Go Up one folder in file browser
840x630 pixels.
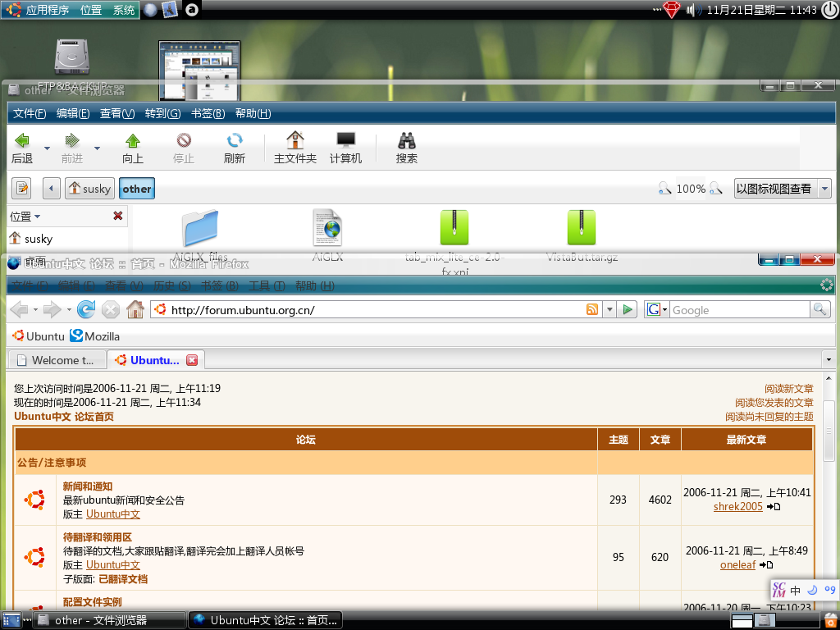tap(132, 141)
